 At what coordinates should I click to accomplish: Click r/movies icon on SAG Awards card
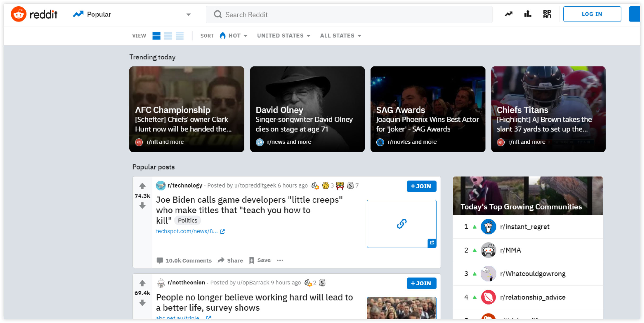pos(380,142)
